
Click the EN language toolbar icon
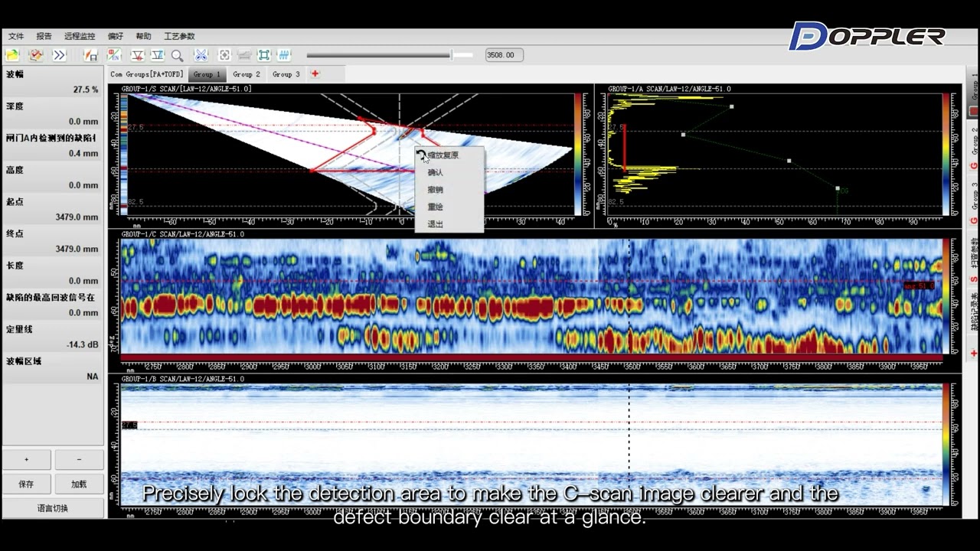click(x=114, y=55)
